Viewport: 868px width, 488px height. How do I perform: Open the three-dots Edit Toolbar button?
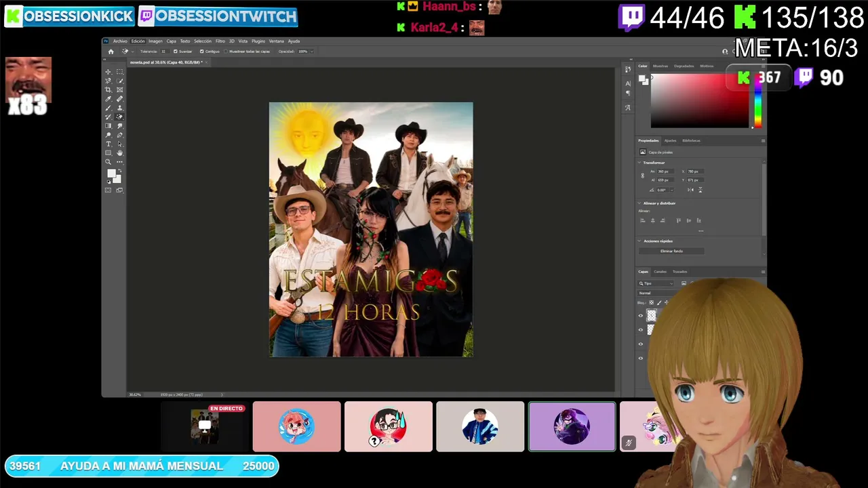point(120,162)
